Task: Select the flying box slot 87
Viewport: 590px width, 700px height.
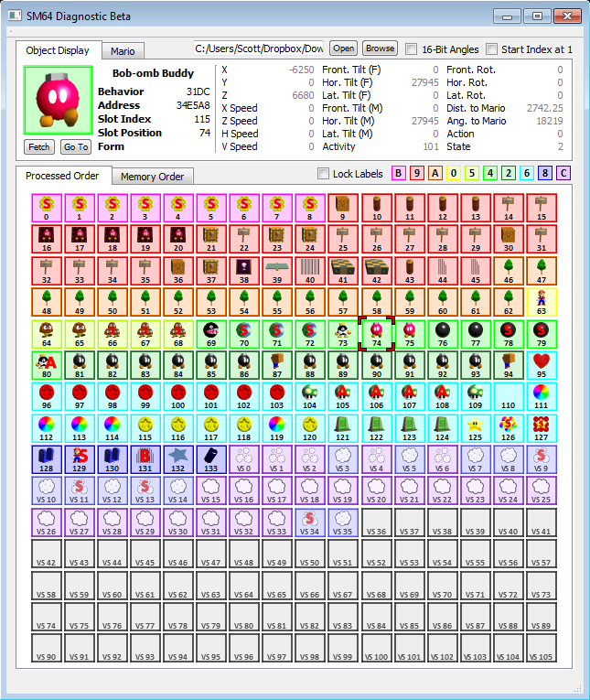Action: pyautogui.click(x=277, y=366)
